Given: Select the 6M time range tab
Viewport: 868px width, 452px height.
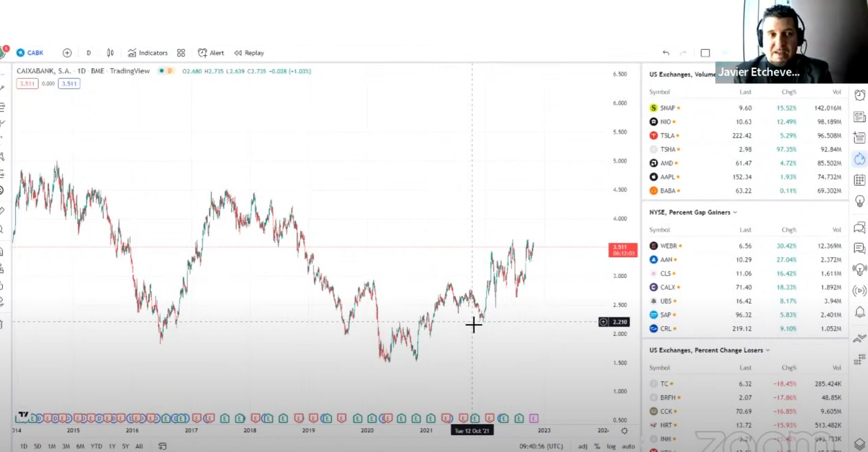Looking at the screenshot, I should tap(80, 446).
